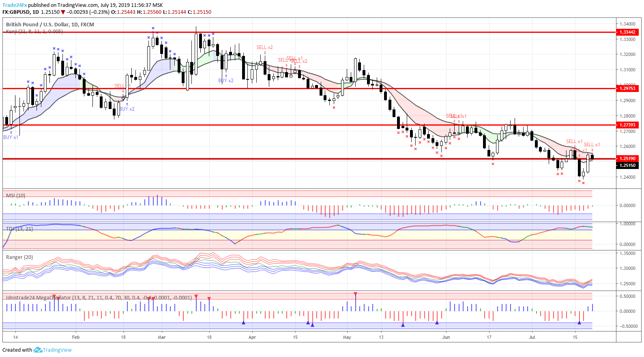The width and height of the screenshot is (644, 357).
Task: Select the 1.27393 red price label
Action: (628, 125)
